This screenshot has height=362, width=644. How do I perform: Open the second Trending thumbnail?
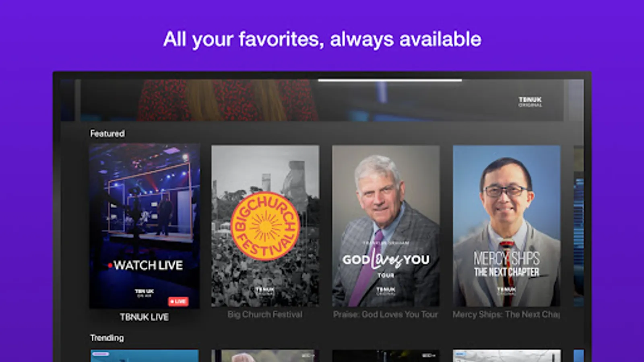[265, 356]
